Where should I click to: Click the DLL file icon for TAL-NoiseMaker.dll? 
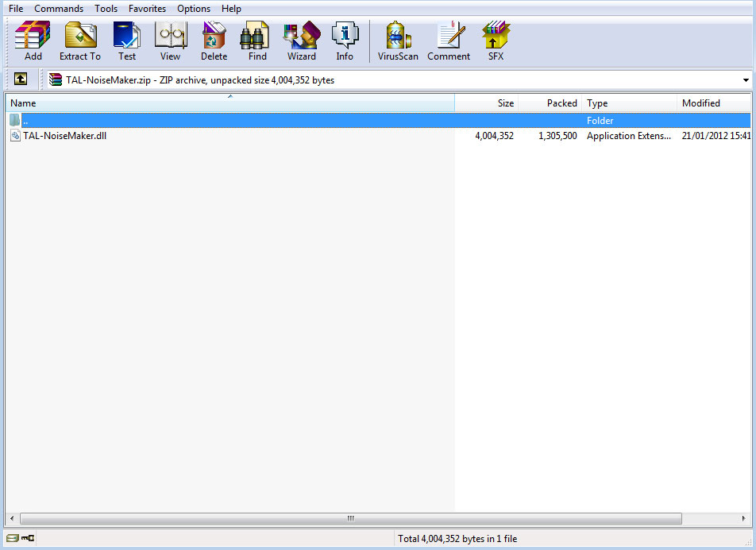pyautogui.click(x=15, y=136)
